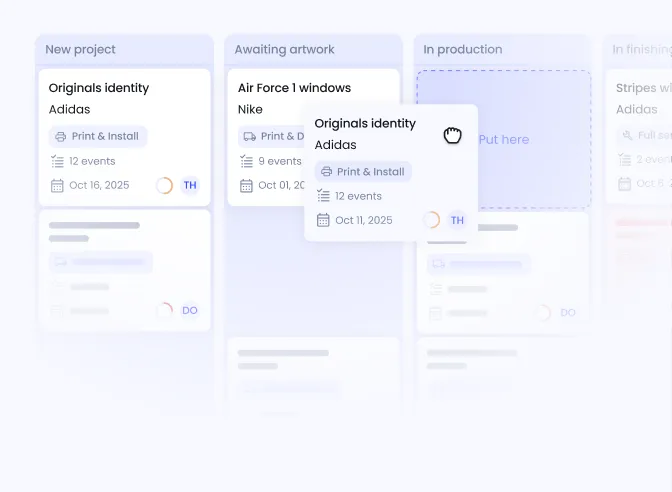Open DO avatar in New project column
This screenshot has height=492, width=672.
click(x=190, y=310)
